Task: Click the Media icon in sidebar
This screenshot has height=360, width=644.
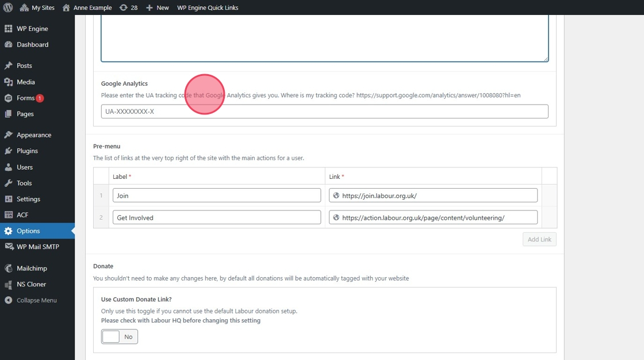Action: coord(9,82)
